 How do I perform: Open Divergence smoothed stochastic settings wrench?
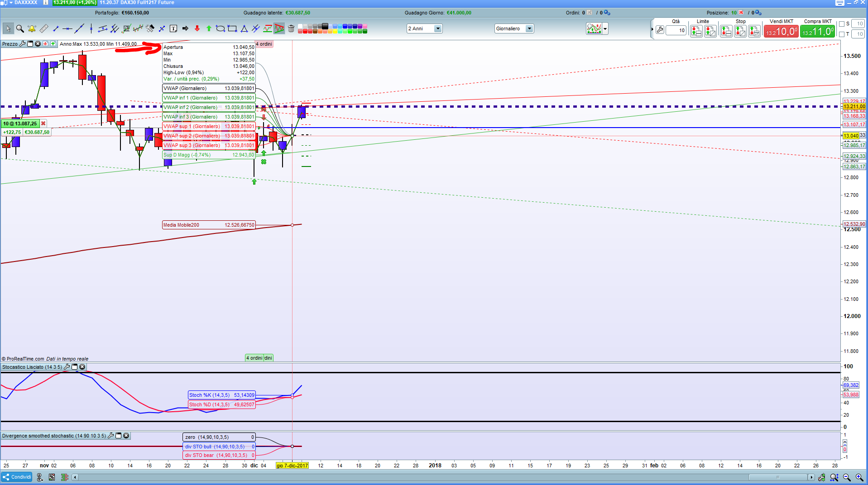111,436
